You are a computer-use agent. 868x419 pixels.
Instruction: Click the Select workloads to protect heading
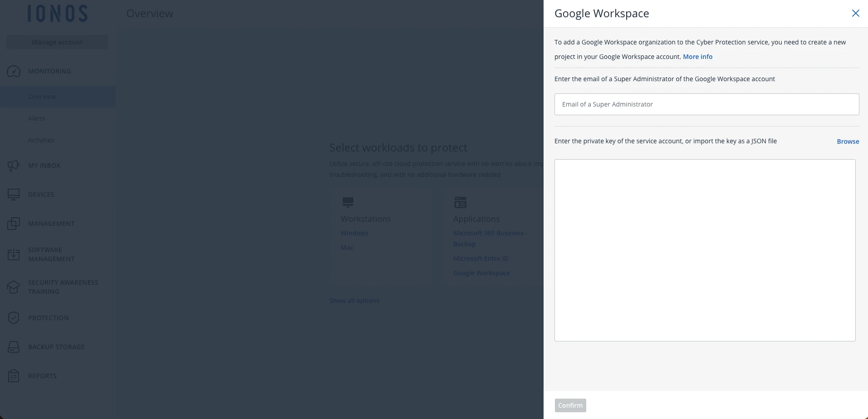click(x=398, y=147)
